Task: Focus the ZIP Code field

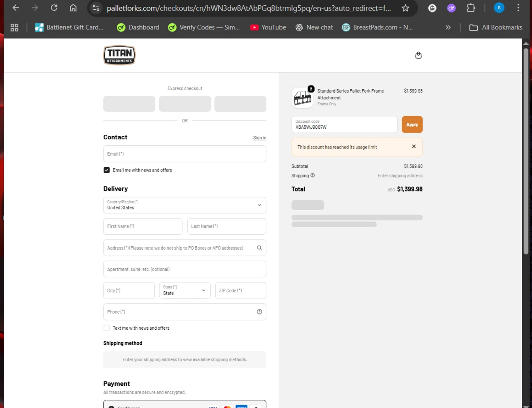Action: pyautogui.click(x=241, y=290)
